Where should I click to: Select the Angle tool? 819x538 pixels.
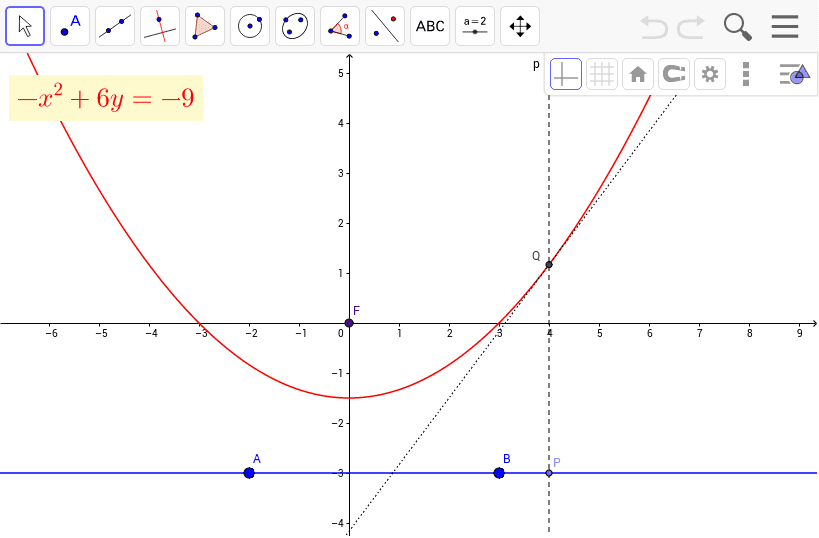[x=340, y=26]
